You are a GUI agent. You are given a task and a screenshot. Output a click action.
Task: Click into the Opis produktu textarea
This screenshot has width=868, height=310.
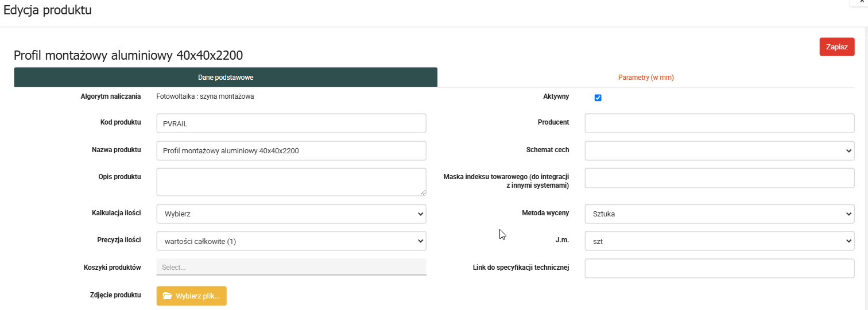click(291, 182)
